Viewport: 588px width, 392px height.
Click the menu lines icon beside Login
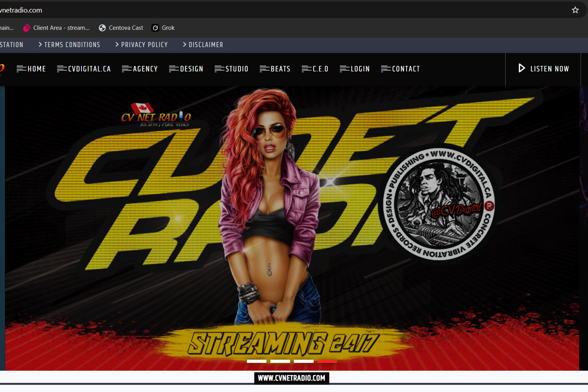(x=345, y=69)
